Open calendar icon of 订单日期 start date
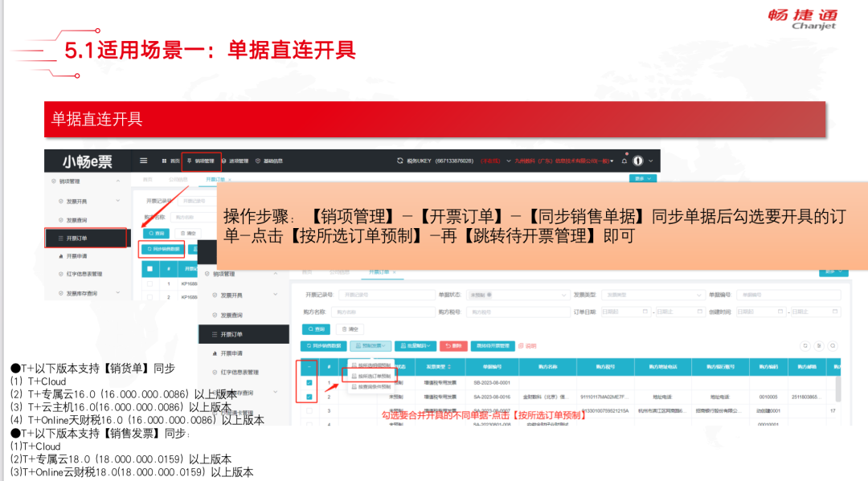The image size is (868, 481). point(645,312)
